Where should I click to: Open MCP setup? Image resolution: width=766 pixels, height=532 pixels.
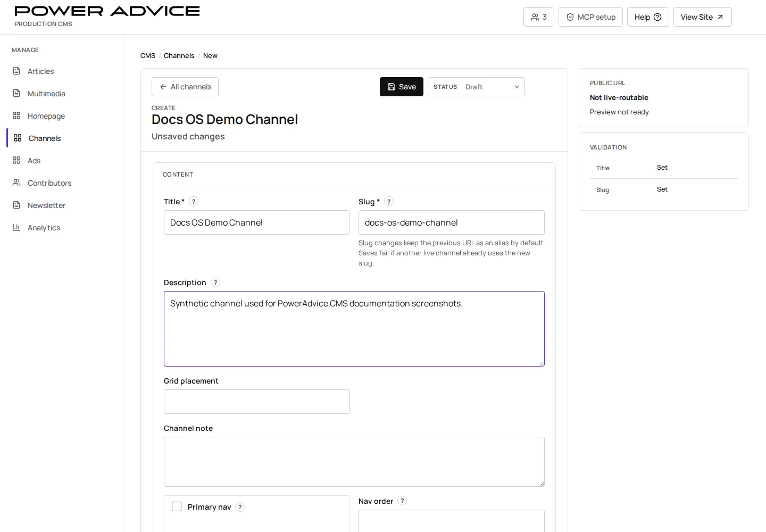click(590, 17)
